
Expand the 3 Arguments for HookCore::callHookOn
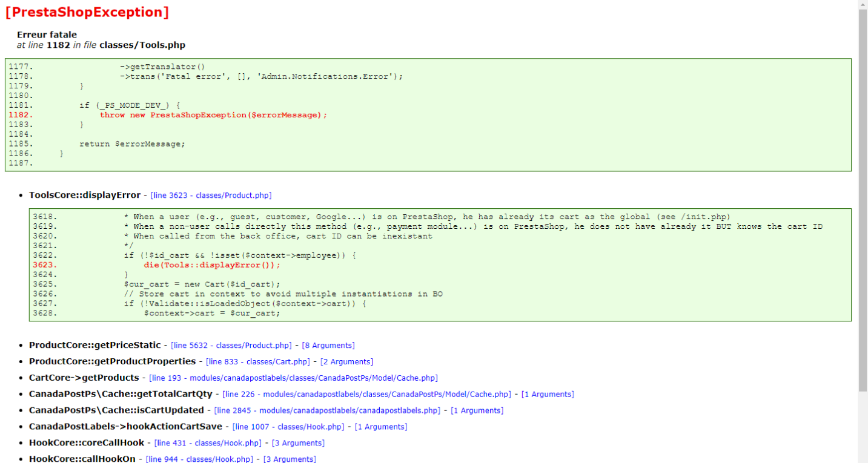click(x=290, y=459)
